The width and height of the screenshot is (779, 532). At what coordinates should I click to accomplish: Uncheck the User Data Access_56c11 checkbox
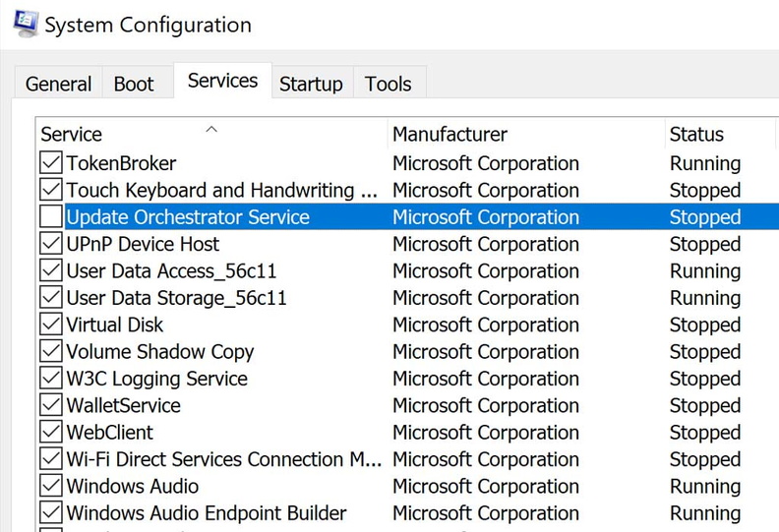[51, 270]
